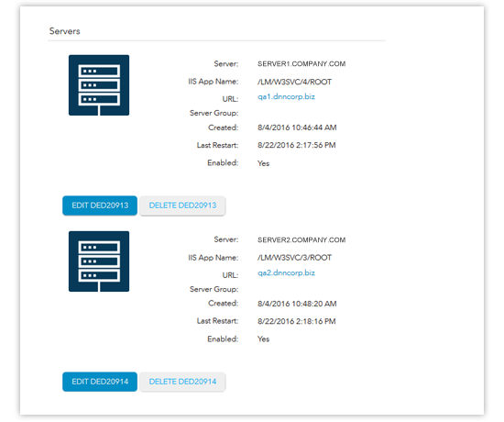This screenshot has width=504, height=422.
Task: Click the server icon for SERVER2.COMPANY.COM
Action: (x=99, y=261)
